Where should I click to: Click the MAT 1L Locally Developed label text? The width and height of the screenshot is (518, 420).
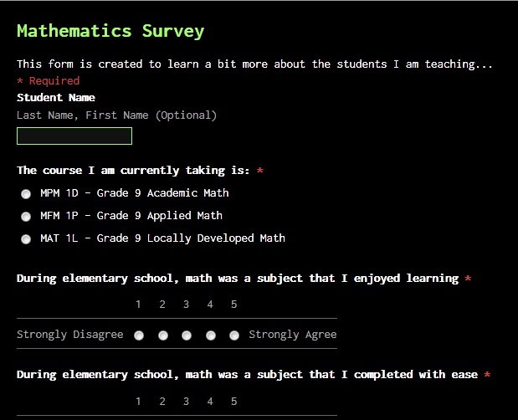coord(162,238)
